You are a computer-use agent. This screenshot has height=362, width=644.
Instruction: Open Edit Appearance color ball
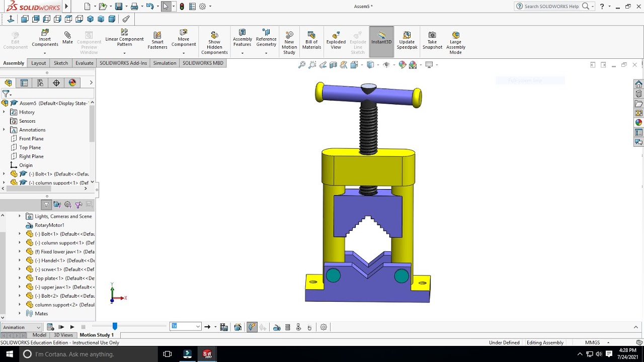click(x=402, y=65)
